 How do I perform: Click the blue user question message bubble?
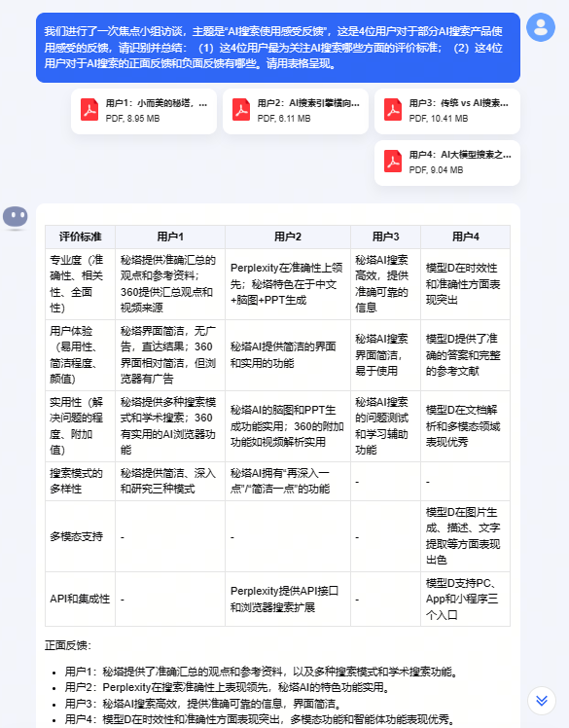pyautogui.click(x=278, y=48)
